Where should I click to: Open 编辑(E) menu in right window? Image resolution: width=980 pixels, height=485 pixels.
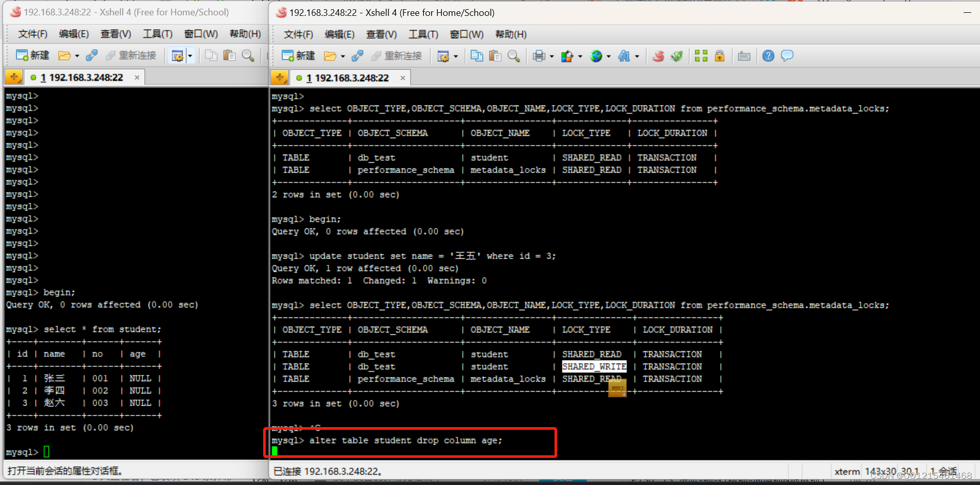339,34
